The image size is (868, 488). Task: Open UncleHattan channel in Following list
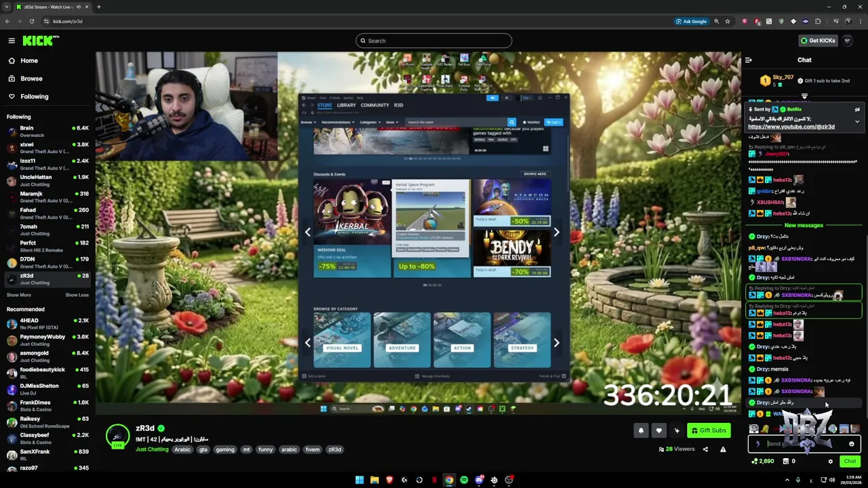coord(47,180)
